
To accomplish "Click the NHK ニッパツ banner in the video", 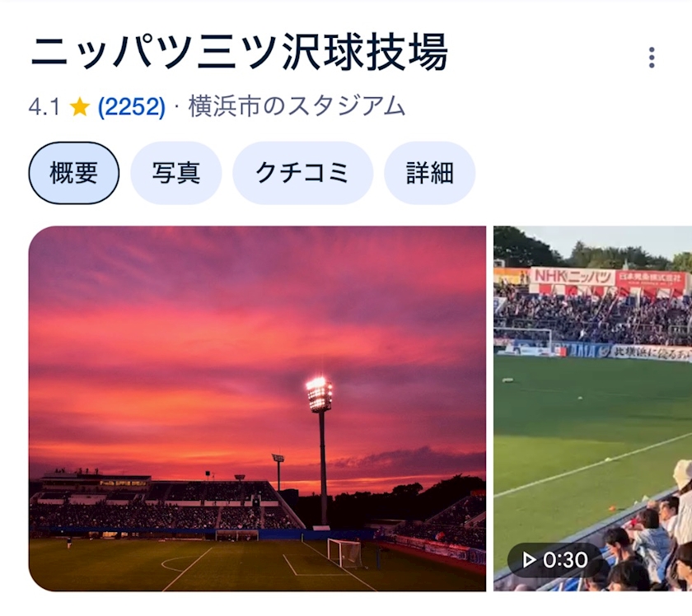I will (573, 277).
